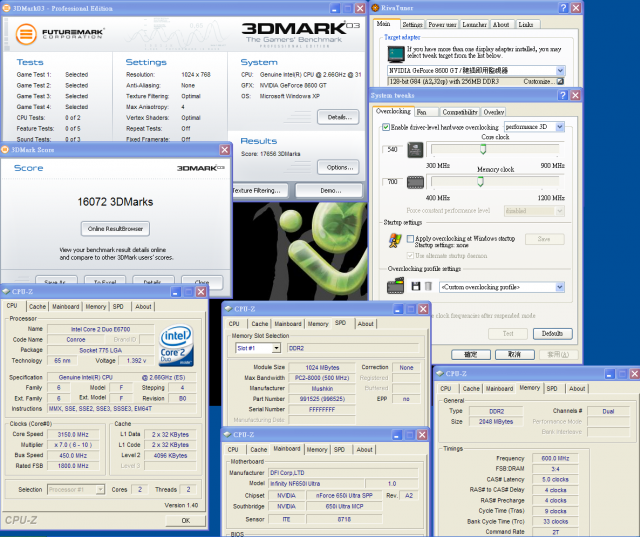The width and height of the screenshot is (640, 537).
Task: Click the 16072 3DMarks score text
Action: click(x=115, y=202)
